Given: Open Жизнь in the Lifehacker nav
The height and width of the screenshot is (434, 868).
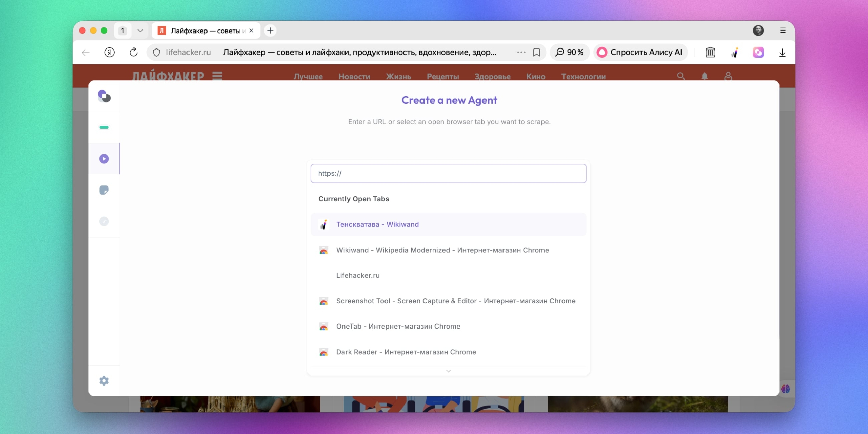Looking at the screenshot, I should click(398, 76).
